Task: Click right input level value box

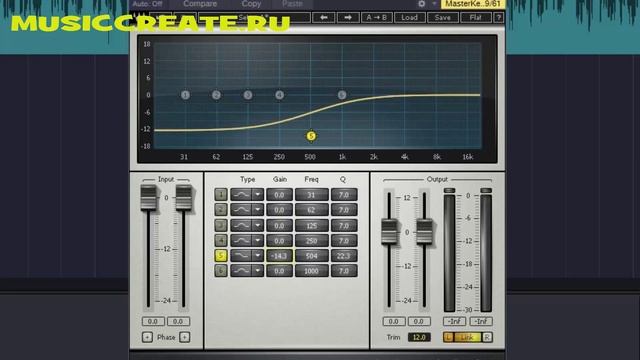Action: pyautogui.click(x=178, y=321)
